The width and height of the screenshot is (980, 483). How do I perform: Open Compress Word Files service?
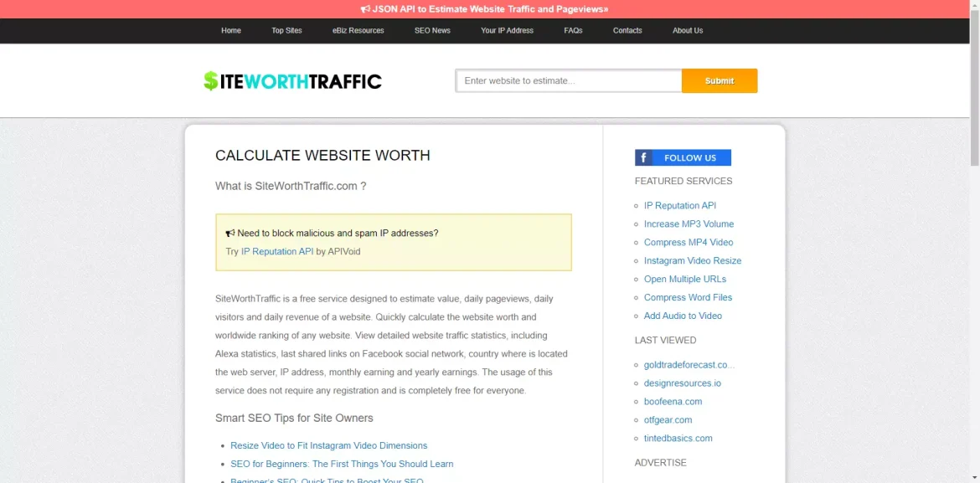pyautogui.click(x=689, y=297)
